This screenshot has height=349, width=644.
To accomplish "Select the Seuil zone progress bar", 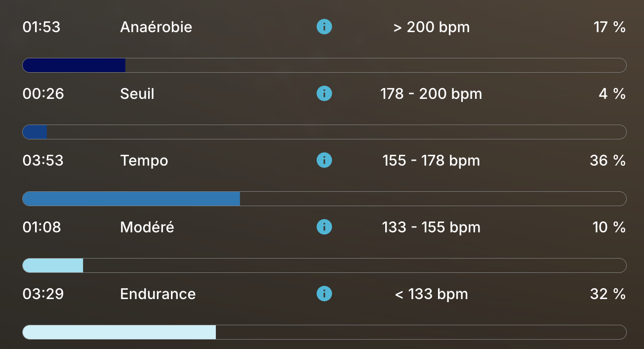I will [x=324, y=132].
